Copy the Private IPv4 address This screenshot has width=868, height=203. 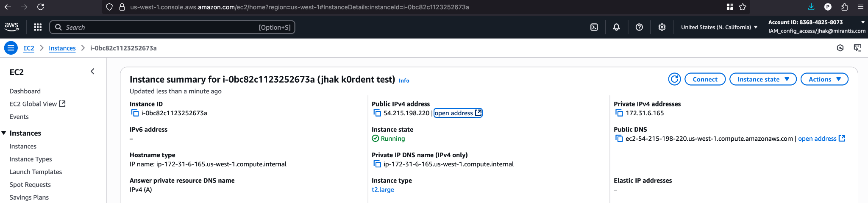click(x=619, y=113)
